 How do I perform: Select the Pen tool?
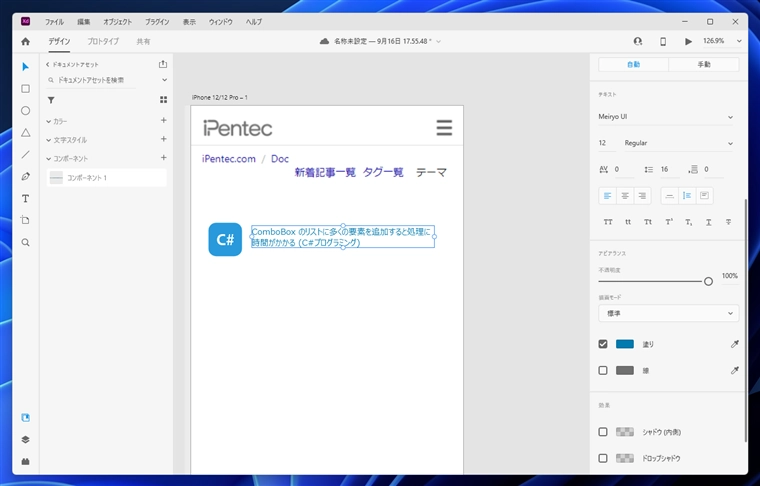click(x=26, y=176)
